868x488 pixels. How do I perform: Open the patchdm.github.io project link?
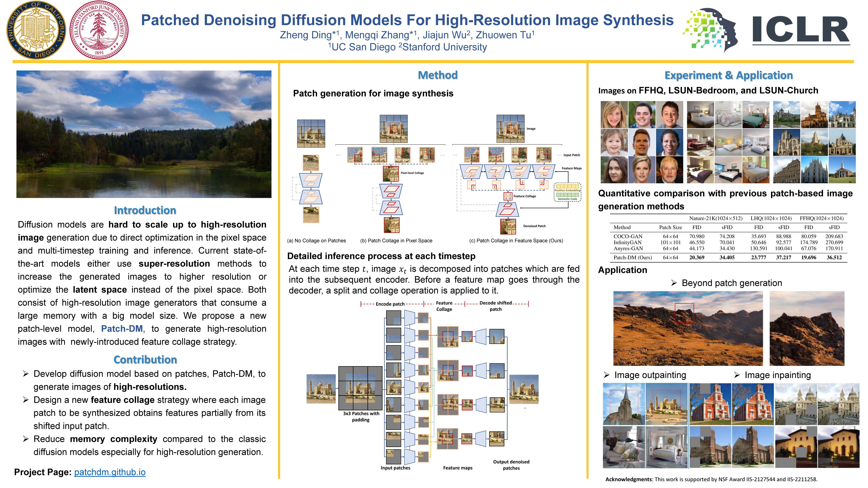point(110,472)
